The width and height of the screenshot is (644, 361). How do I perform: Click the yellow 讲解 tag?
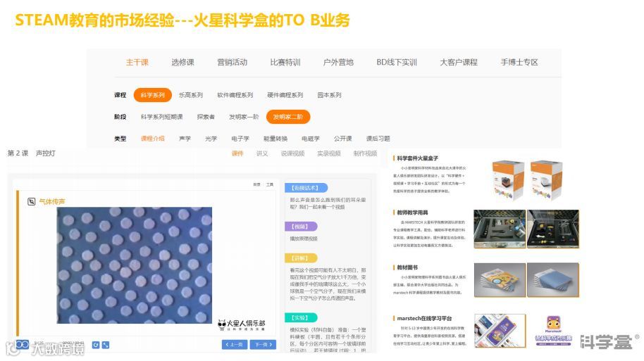(x=301, y=258)
